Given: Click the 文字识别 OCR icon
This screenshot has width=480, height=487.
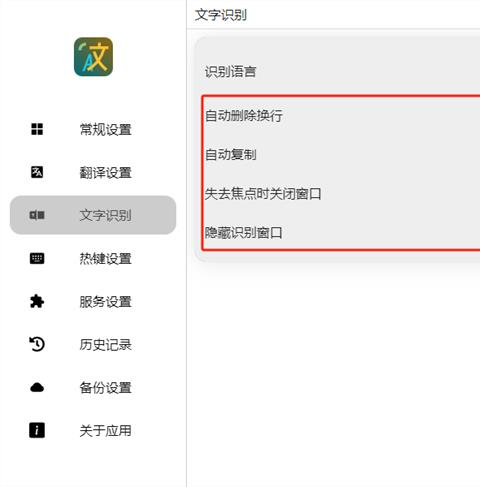Looking at the screenshot, I should (x=37, y=215).
